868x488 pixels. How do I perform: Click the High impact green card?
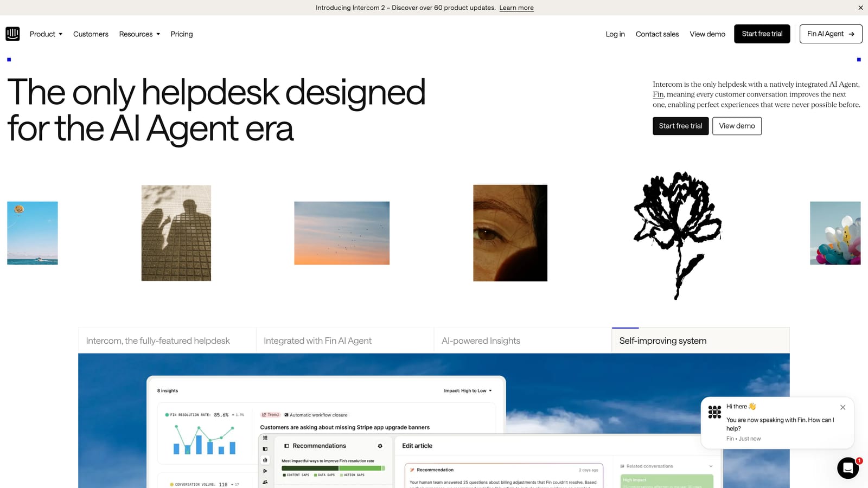667,481
